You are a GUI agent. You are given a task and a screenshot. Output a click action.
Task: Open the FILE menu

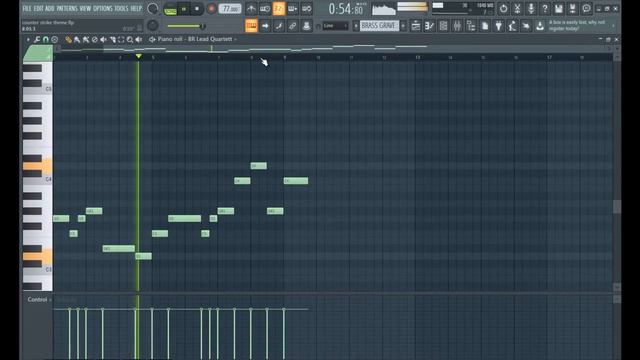click(27, 8)
